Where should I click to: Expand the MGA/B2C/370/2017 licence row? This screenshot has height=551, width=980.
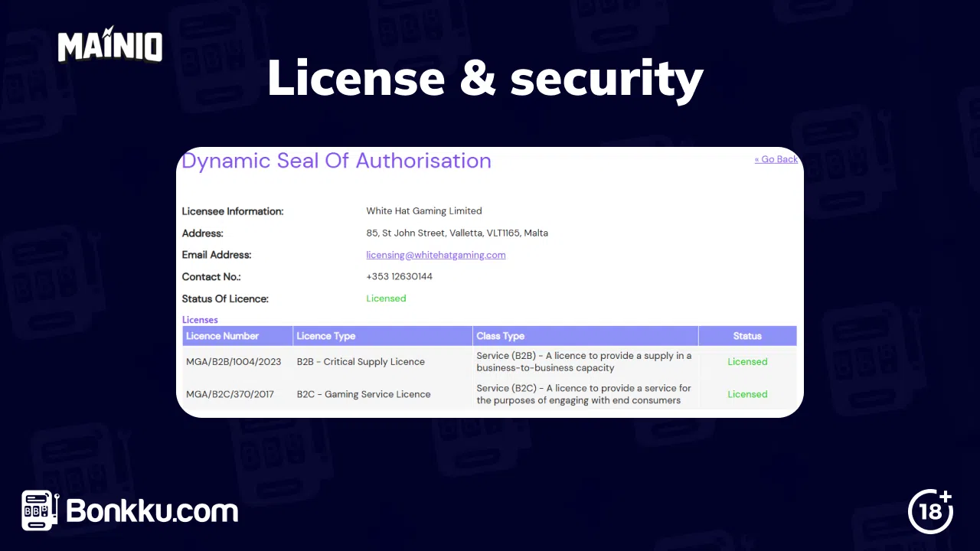pos(230,394)
